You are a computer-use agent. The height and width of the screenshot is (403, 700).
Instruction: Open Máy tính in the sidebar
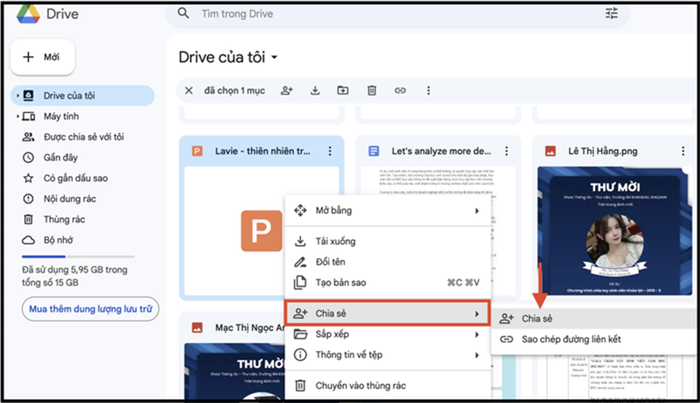tap(61, 116)
